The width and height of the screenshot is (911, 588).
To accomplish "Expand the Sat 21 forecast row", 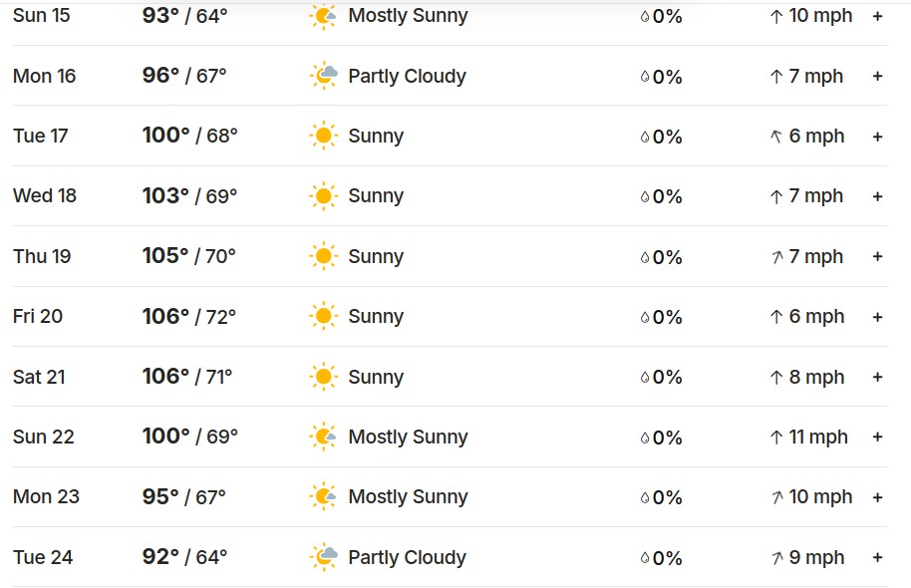I will [x=877, y=377].
